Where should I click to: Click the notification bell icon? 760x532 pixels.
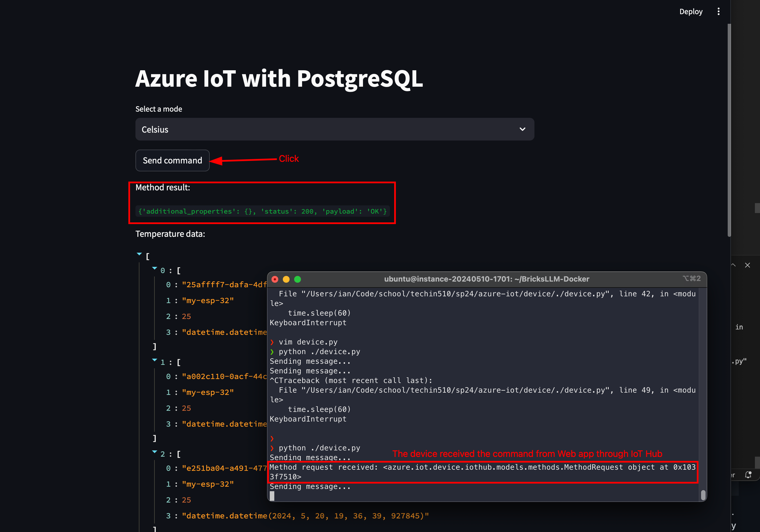coord(748,475)
